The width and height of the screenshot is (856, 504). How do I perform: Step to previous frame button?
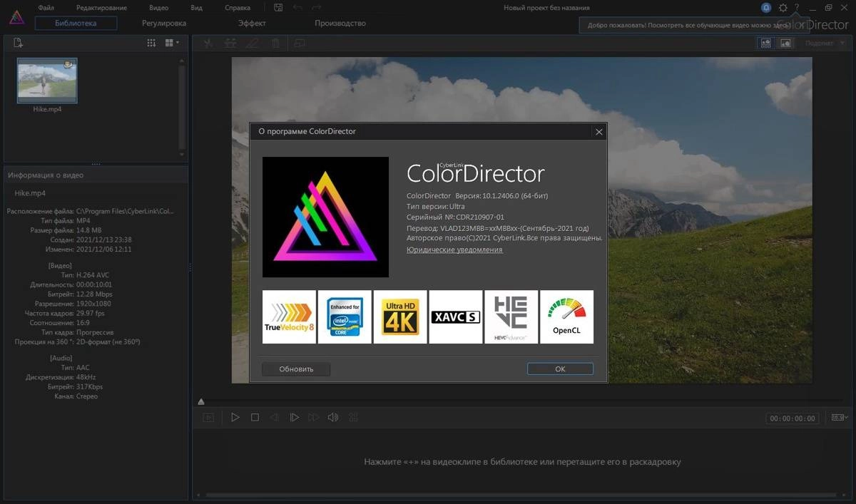click(275, 418)
